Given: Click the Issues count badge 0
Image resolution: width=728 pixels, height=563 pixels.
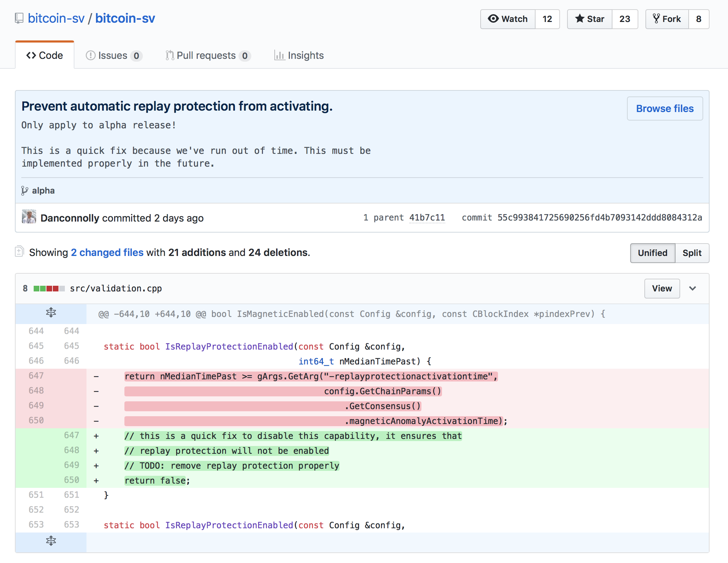Looking at the screenshot, I should (x=136, y=56).
